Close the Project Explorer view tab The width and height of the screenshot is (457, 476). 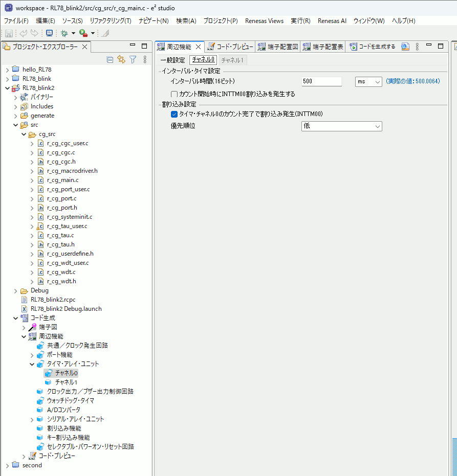pos(85,47)
